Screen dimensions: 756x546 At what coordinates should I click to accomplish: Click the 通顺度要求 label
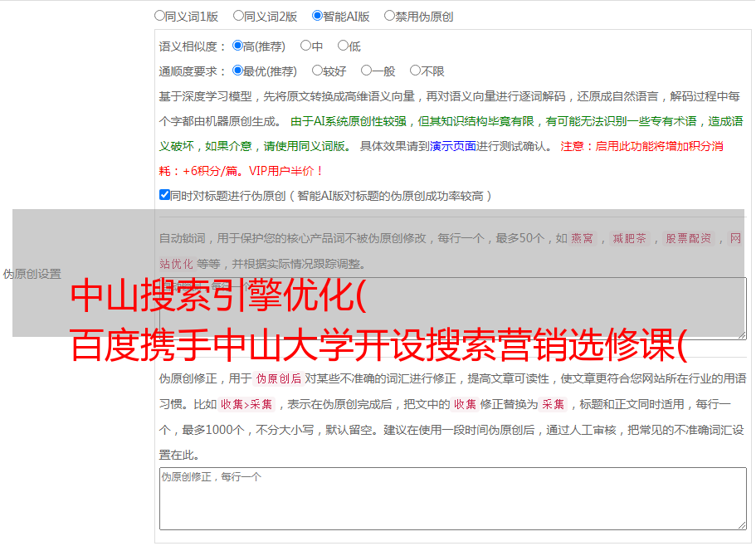pyautogui.click(x=192, y=71)
